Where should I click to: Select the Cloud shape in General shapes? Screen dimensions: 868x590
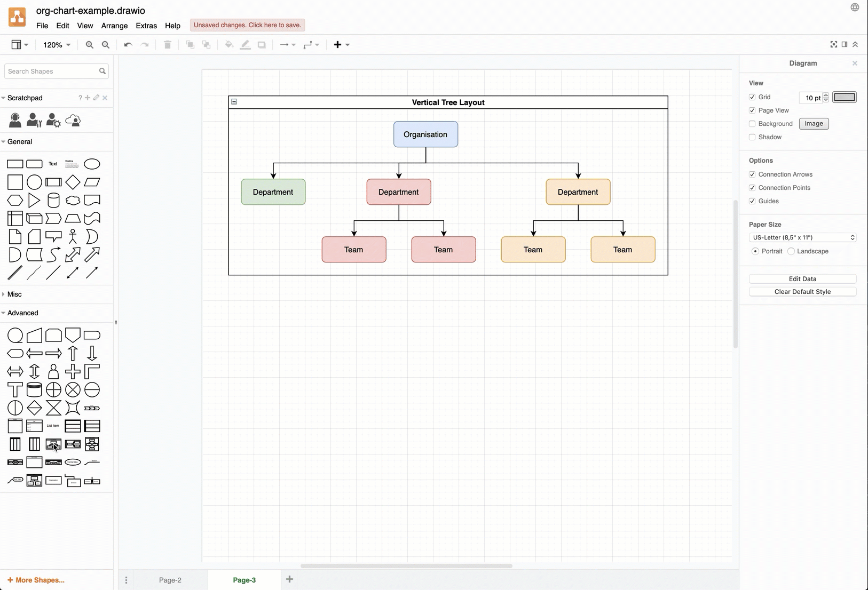pos(73,200)
